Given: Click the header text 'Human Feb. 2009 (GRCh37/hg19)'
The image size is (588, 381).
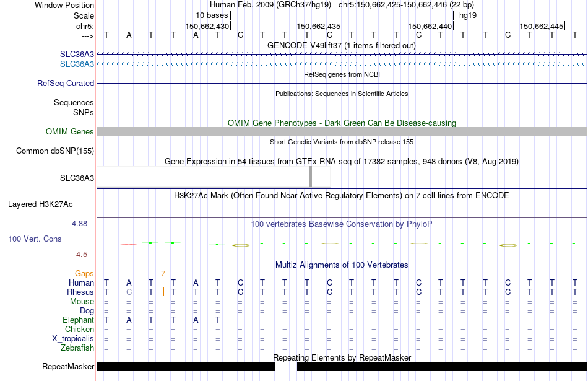Looking at the screenshot, I should [270, 5].
